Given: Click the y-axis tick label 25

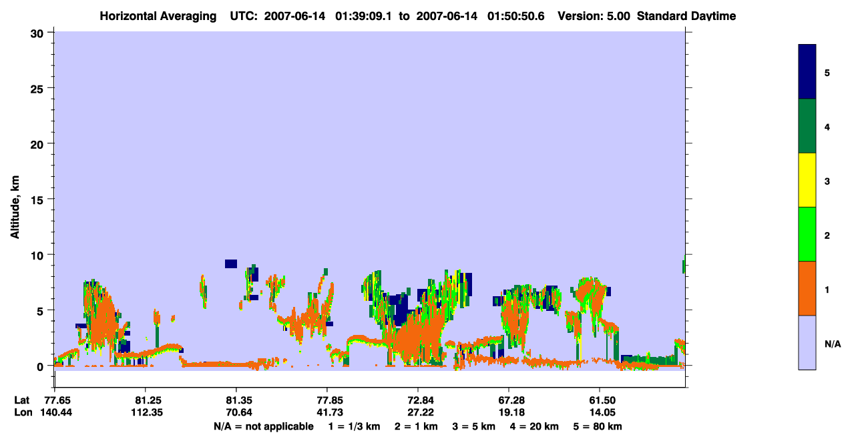Looking at the screenshot, I should (x=39, y=88).
